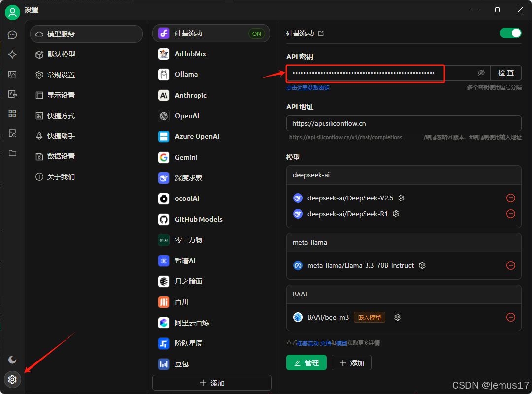Select 快捷助手 settings section
This screenshot has height=394, width=532.
coord(87,136)
